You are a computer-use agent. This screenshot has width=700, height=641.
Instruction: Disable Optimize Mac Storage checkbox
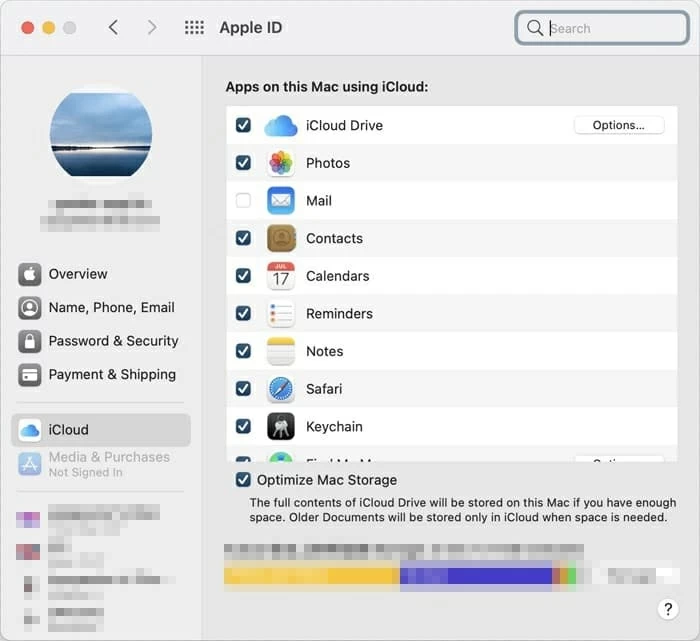click(x=243, y=480)
